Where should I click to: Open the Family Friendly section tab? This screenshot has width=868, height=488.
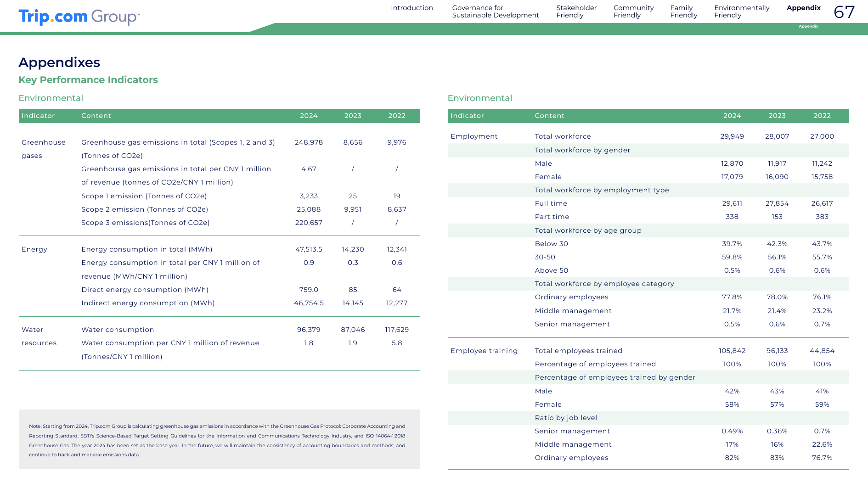pyautogui.click(x=684, y=11)
